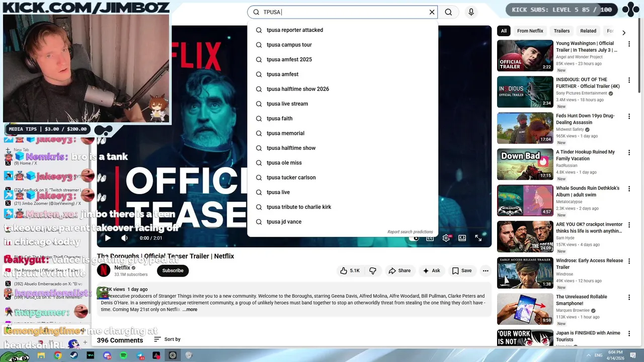Open A Tinder Hookup Ruined video title
The image size is (644, 362).
click(585, 155)
